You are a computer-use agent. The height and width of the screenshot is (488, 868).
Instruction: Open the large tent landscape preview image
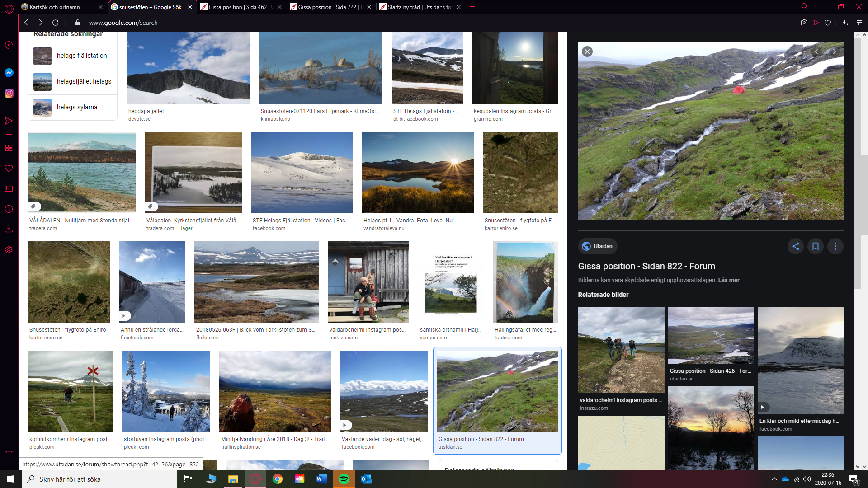711,131
